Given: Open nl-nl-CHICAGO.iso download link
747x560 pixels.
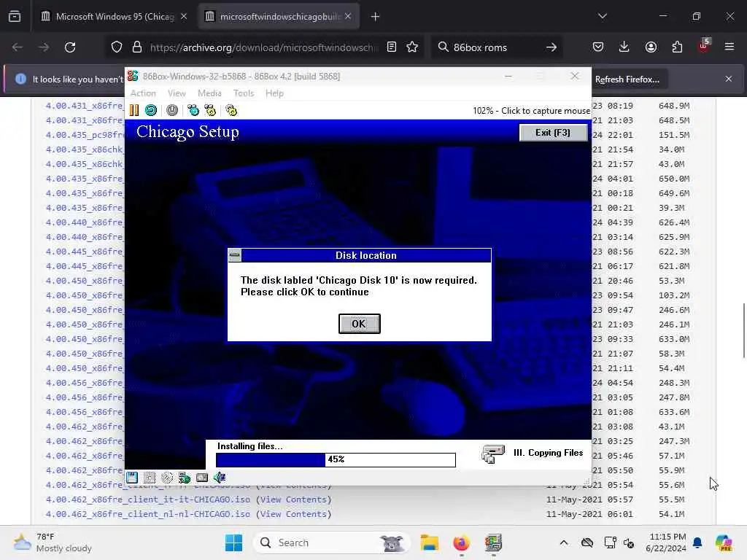Looking at the screenshot, I should pyautogui.click(x=147, y=514).
